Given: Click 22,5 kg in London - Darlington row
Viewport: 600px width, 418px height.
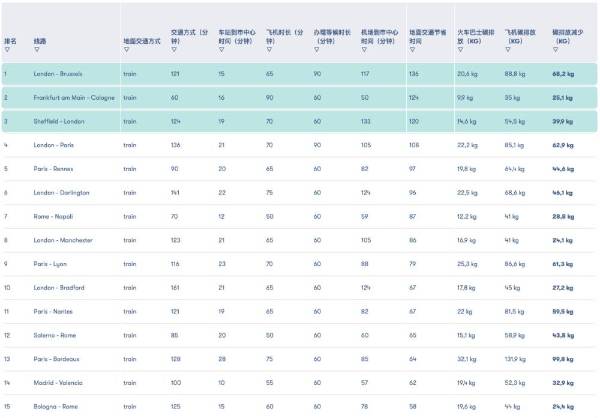Looking at the screenshot, I should click(467, 193).
